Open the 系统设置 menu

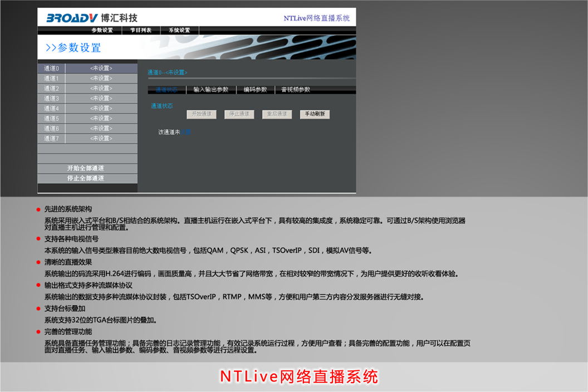179,30
